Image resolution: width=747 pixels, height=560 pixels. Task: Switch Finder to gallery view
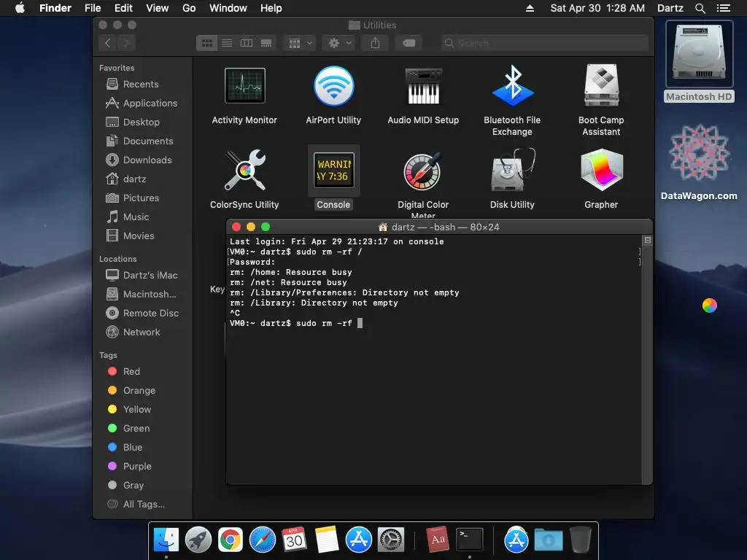coord(266,43)
